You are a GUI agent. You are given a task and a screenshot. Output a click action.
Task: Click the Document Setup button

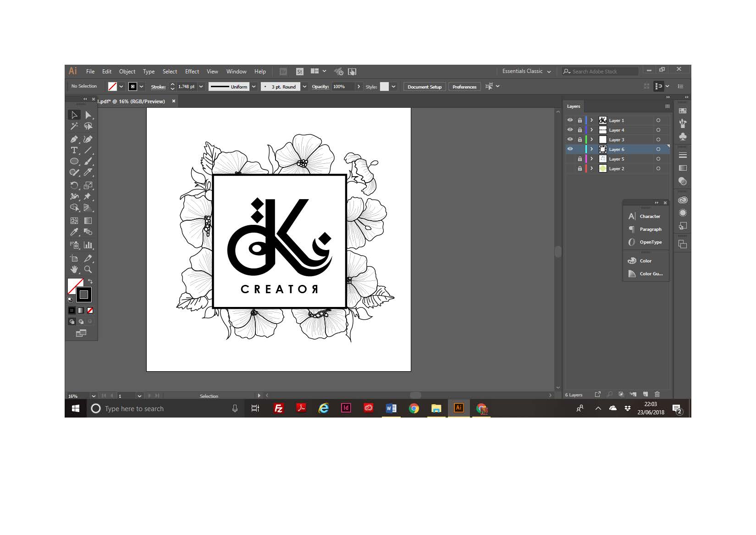[x=424, y=87]
